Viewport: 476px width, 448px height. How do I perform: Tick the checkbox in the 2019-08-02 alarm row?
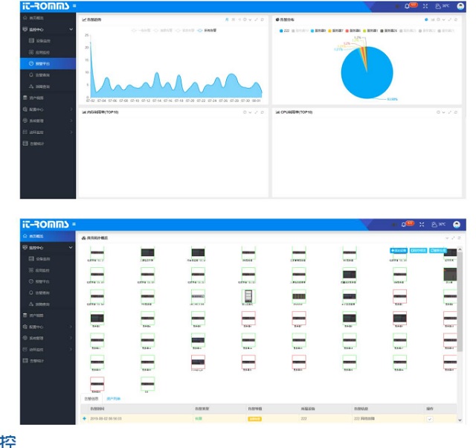pyautogui.click(x=430, y=419)
